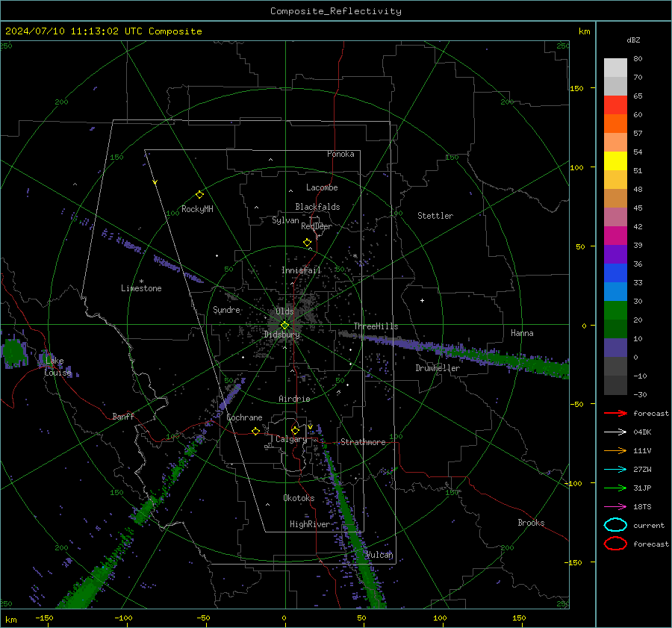Click the HighRiver town label

click(x=310, y=524)
